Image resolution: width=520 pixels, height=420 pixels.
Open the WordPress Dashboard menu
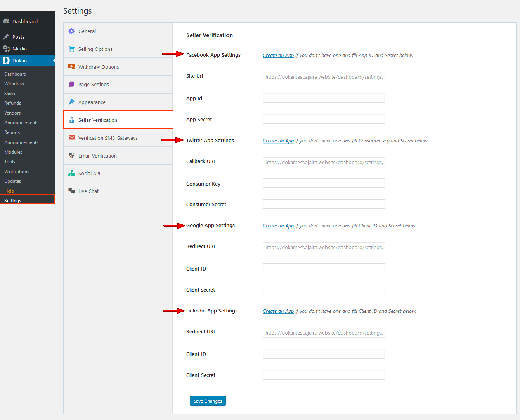click(x=28, y=21)
